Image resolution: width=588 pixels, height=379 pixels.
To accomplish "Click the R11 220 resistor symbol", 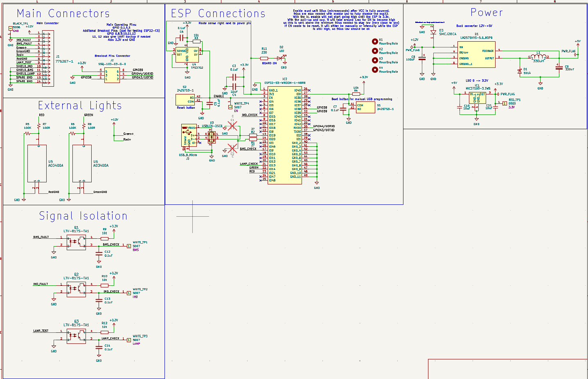I will click(x=264, y=58).
